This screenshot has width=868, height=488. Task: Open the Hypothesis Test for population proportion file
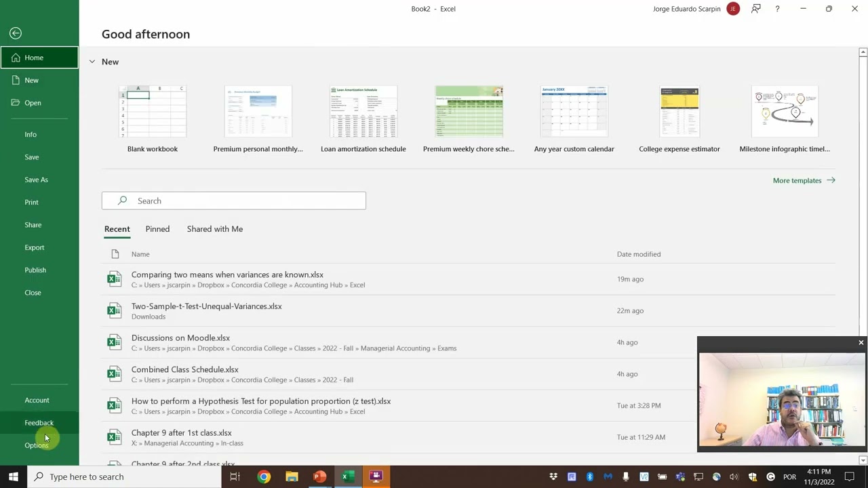click(x=469, y=405)
